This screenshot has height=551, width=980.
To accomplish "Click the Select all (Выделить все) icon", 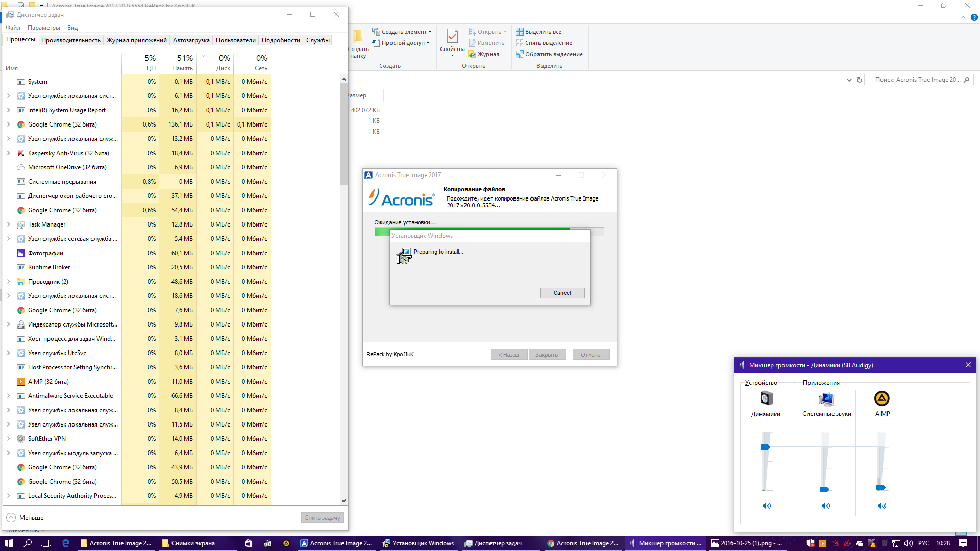I will pos(520,32).
